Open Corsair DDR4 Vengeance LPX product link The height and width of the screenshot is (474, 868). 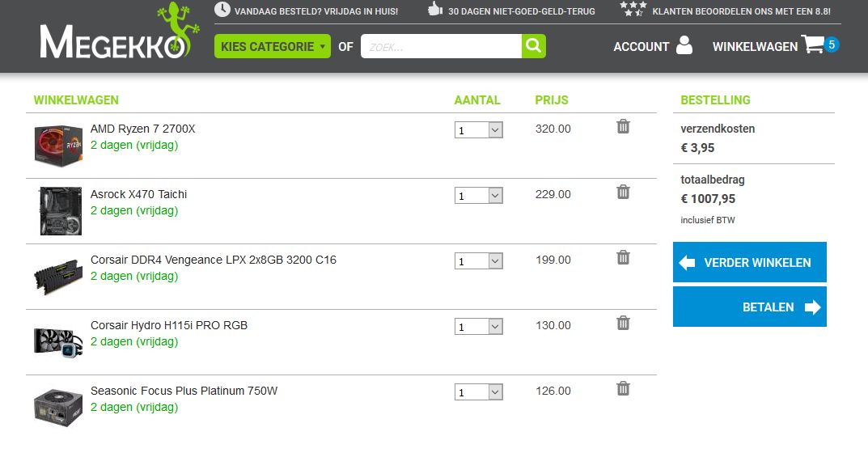[x=213, y=260]
